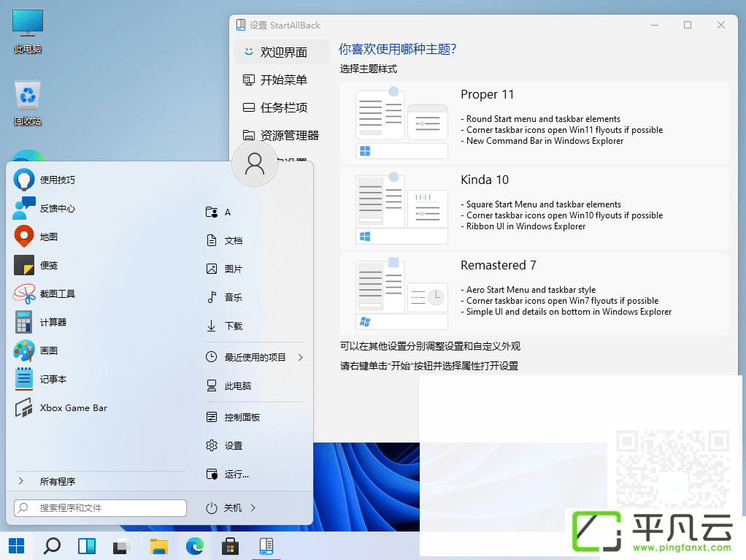Launch the 画图 paint app icon

[24, 350]
